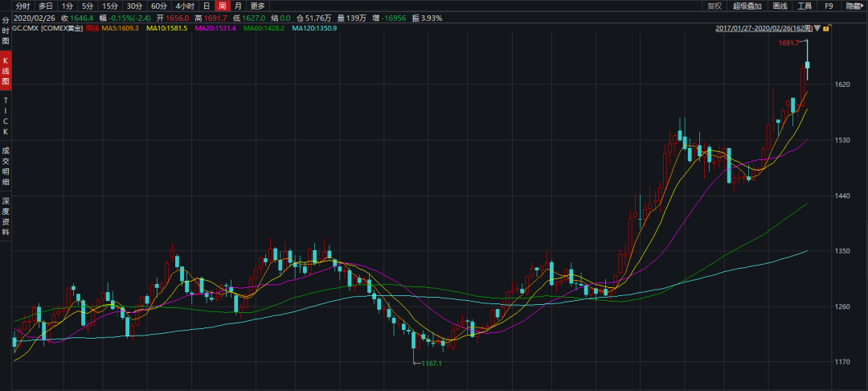Click the low price 1627.0
868x391 pixels.
(253, 18)
